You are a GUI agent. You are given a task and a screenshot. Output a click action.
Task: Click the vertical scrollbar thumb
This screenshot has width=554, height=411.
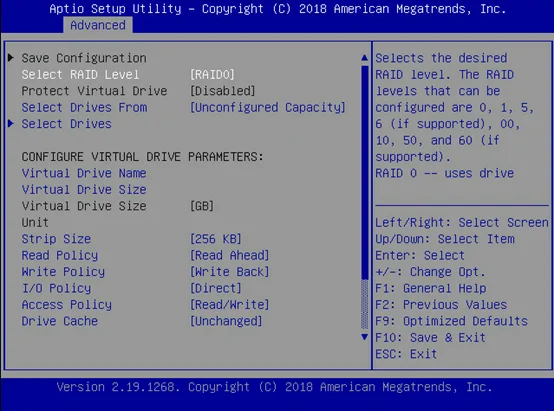pyautogui.click(x=365, y=172)
